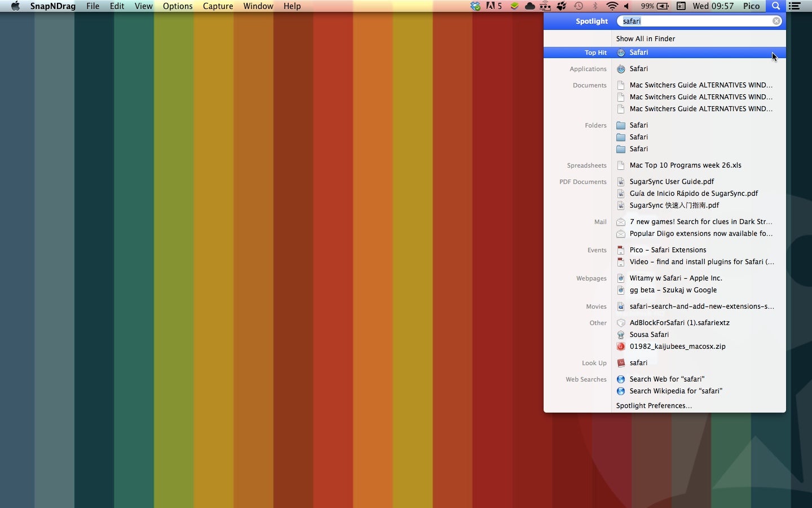
Task: Click the Spotlight magnifying glass icon
Action: pyautogui.click(x=776, y=6)
